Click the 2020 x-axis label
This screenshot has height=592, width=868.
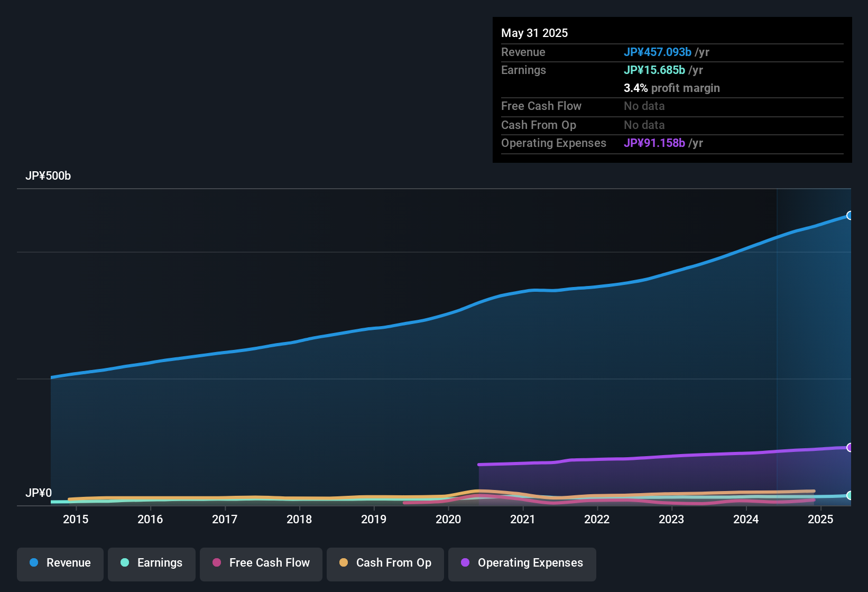pos(448,519)
